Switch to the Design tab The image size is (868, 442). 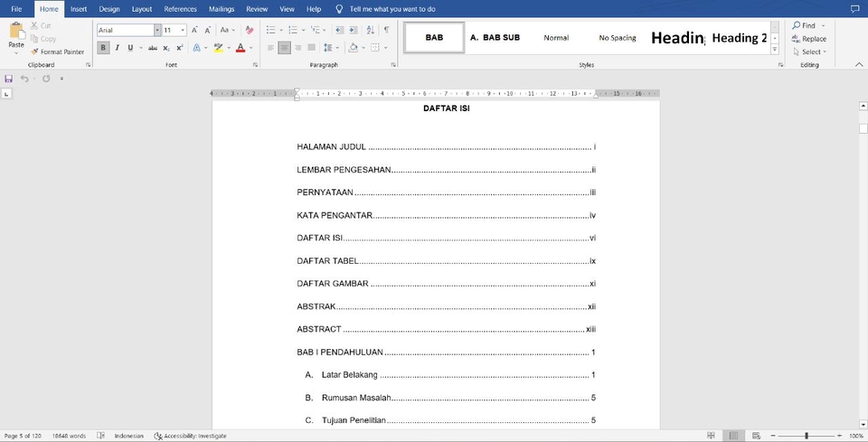point(109,9)
